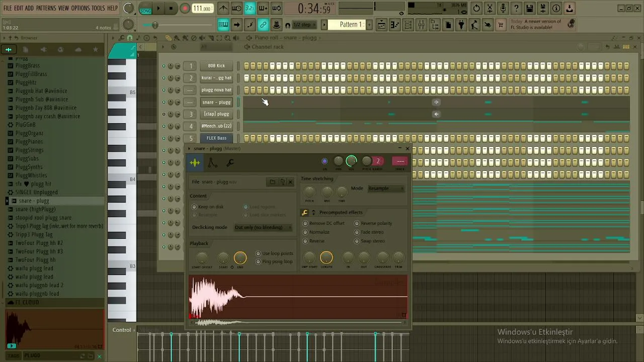Click the Save project floppy icon
Image resolution: width=644 pixels, height=362 pixels.
[529, 9]
